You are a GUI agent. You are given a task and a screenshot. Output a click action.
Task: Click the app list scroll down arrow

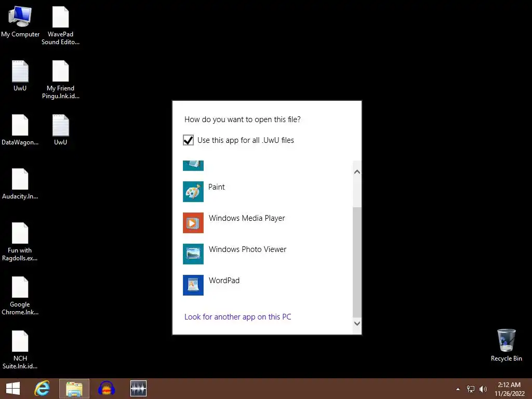coord(357,323)
